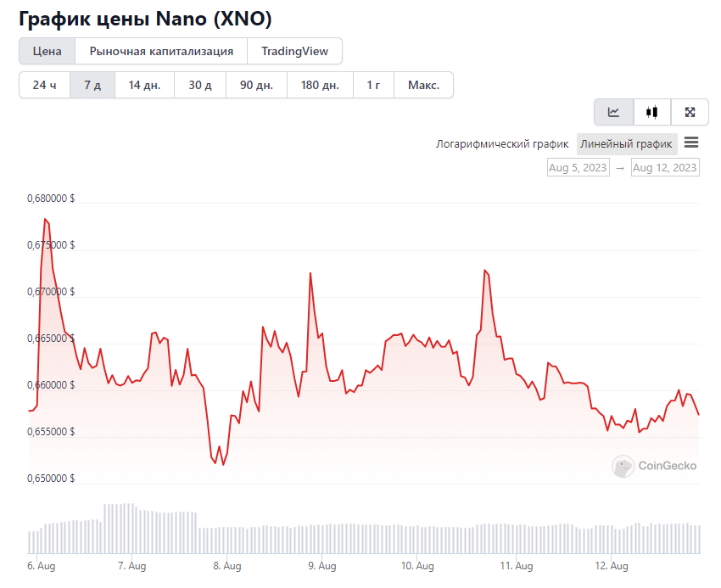Enable Логарифмический график scale
The height and width of the screenshot is (588, 721).
click(502, 144)
